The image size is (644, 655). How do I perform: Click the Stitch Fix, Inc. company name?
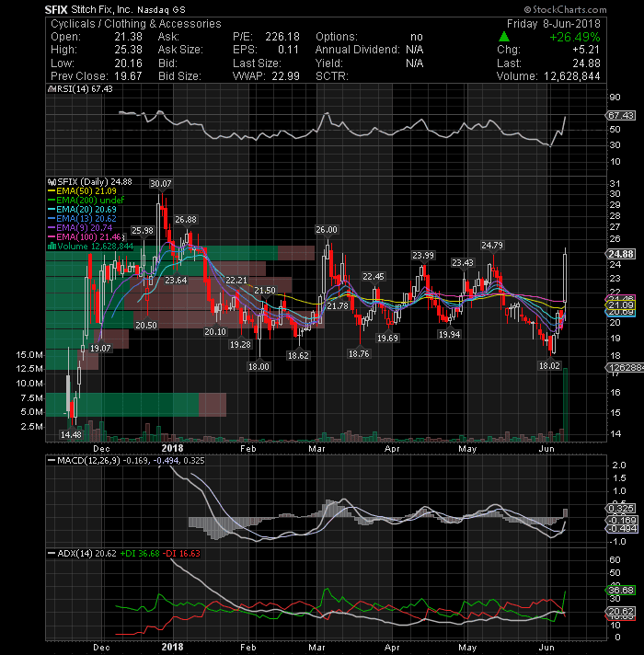pos(101,9)
